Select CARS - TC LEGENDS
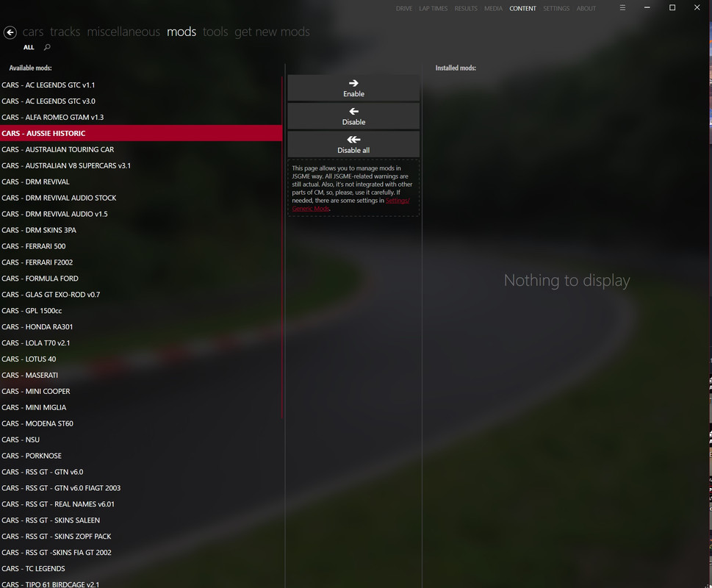712x588 pixels. 141,568
